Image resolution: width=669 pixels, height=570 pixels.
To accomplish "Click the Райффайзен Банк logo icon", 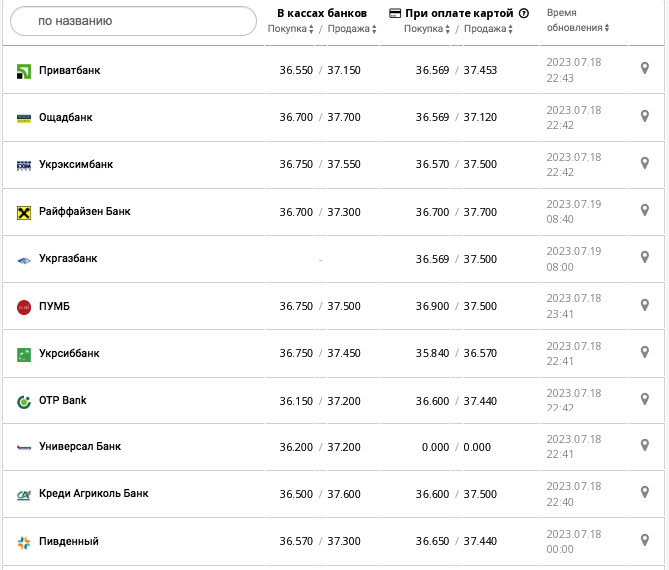I will coord(24,212).
